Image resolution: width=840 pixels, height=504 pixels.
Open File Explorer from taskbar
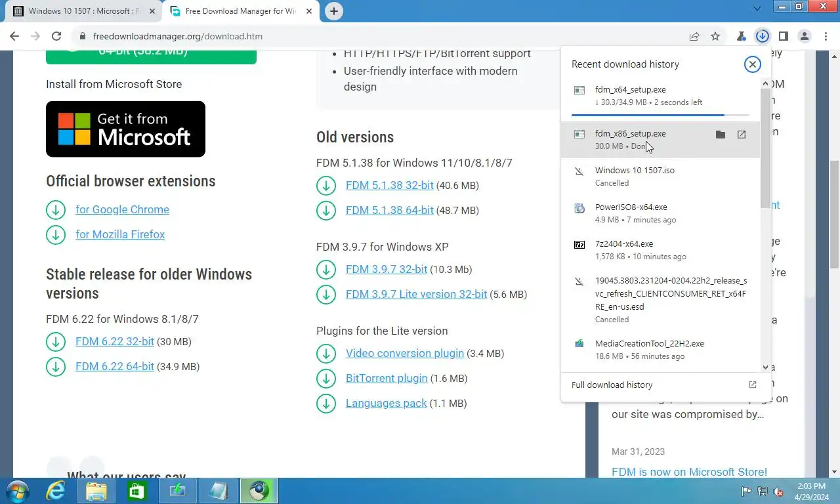click(x=96, y=491)
